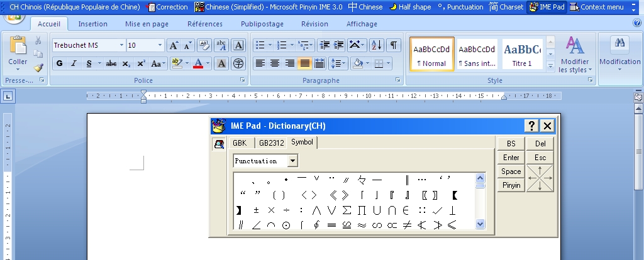This screenshot has height=260, width=644.
Task: Toggle superscript formatting
Action: pyautogui.click(x=142, y=63)
